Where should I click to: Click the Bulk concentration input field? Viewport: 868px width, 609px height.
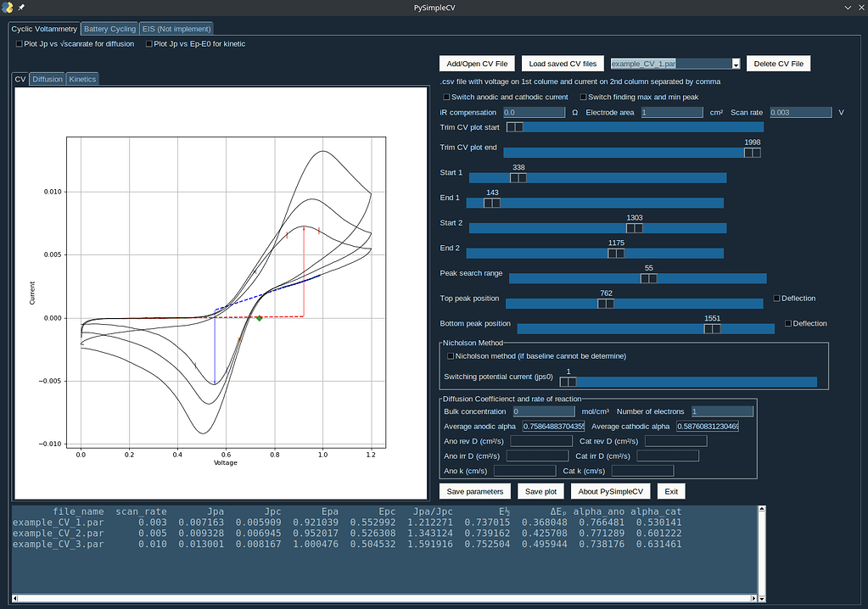tap(545, 411)
